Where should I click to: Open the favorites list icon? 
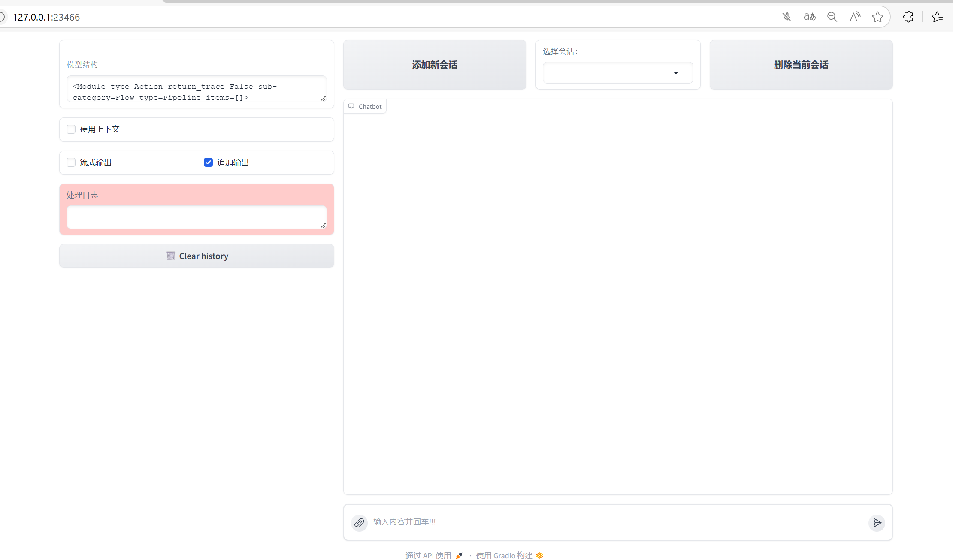pos(937,17)
